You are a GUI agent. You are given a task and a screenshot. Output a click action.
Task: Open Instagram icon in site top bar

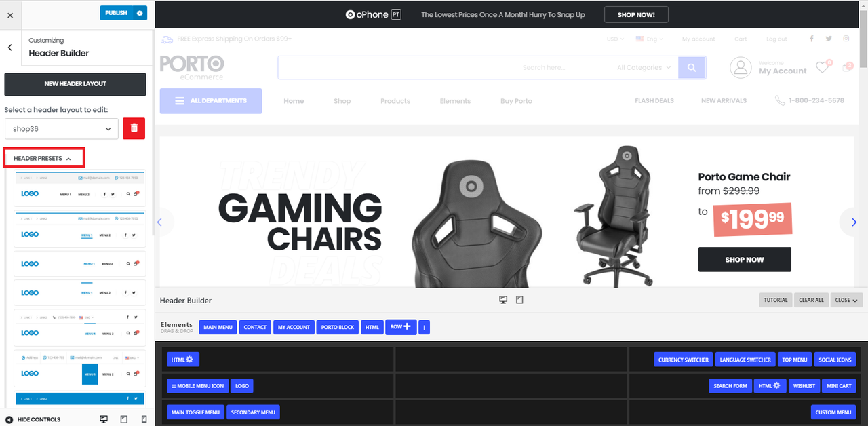[x=846, y=39]
